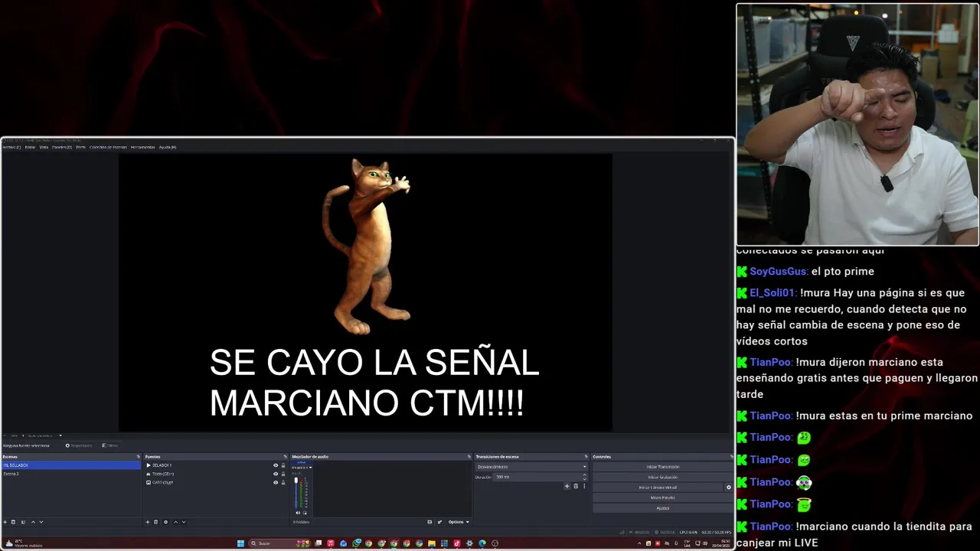980x551 pixels.
Task: Click Windows Start button on taskbar
Action: (240, 543)
